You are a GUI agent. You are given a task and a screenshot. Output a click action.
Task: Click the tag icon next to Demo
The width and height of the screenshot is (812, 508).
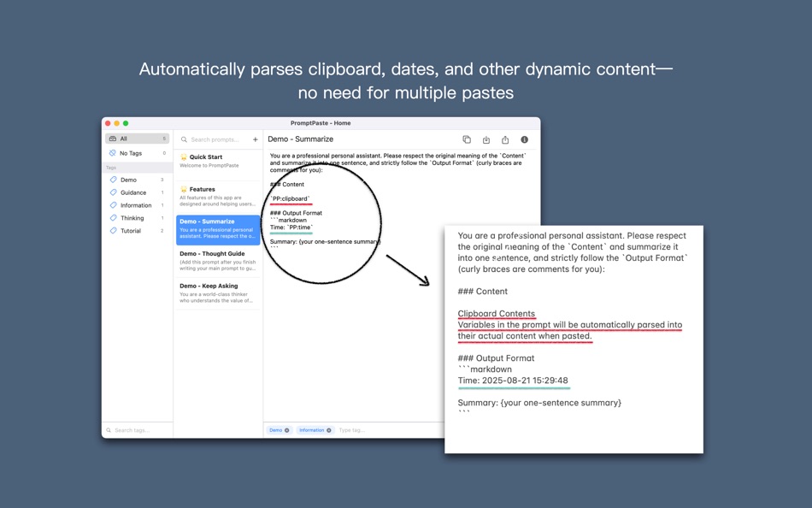click(x=114, y=180)
